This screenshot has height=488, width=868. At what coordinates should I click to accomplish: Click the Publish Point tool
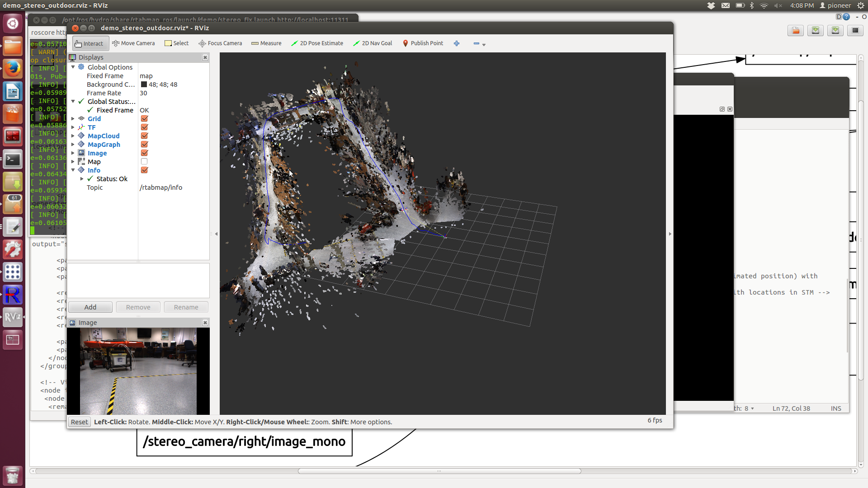click(x=423, y=43)
